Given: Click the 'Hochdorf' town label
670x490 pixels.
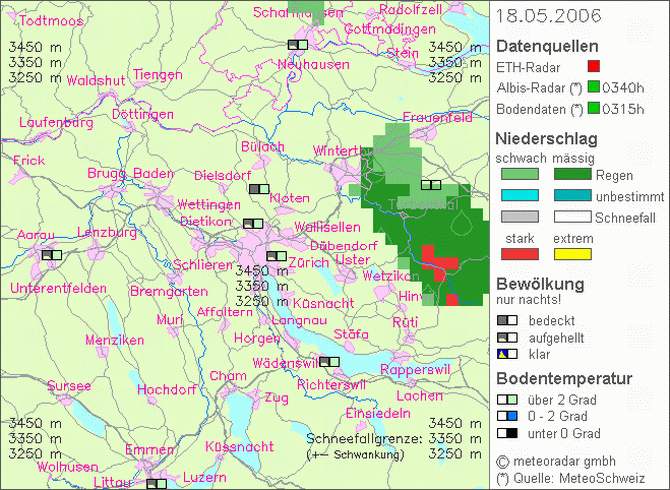Looking at the screenshot, I should [167, 389].
